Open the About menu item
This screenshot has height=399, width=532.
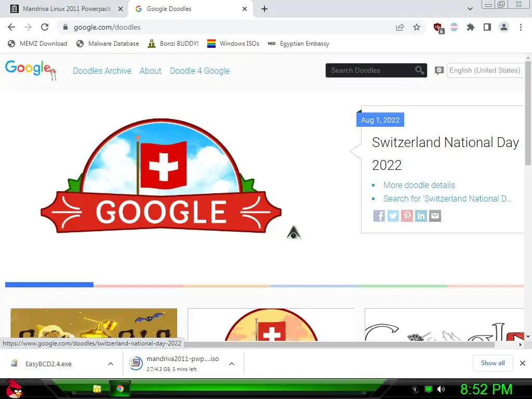(x=151, y=71)
